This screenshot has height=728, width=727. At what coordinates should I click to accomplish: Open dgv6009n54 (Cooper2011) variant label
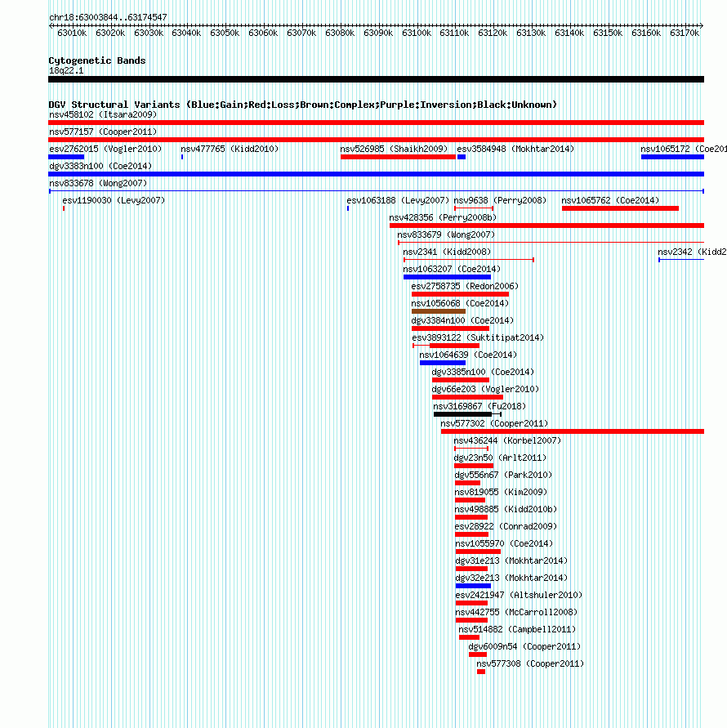click(524, 647)
